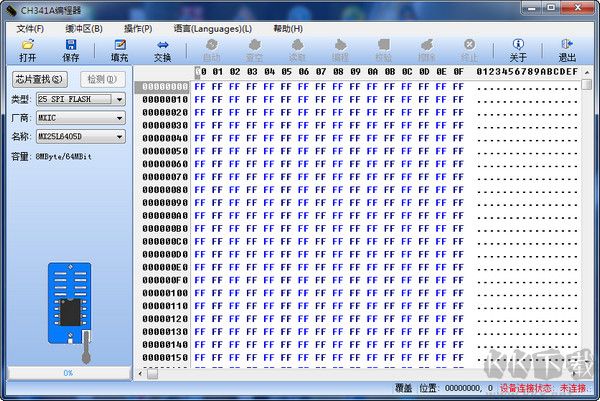Click the 位置 00000000, 0 status entry

(456, 388)
